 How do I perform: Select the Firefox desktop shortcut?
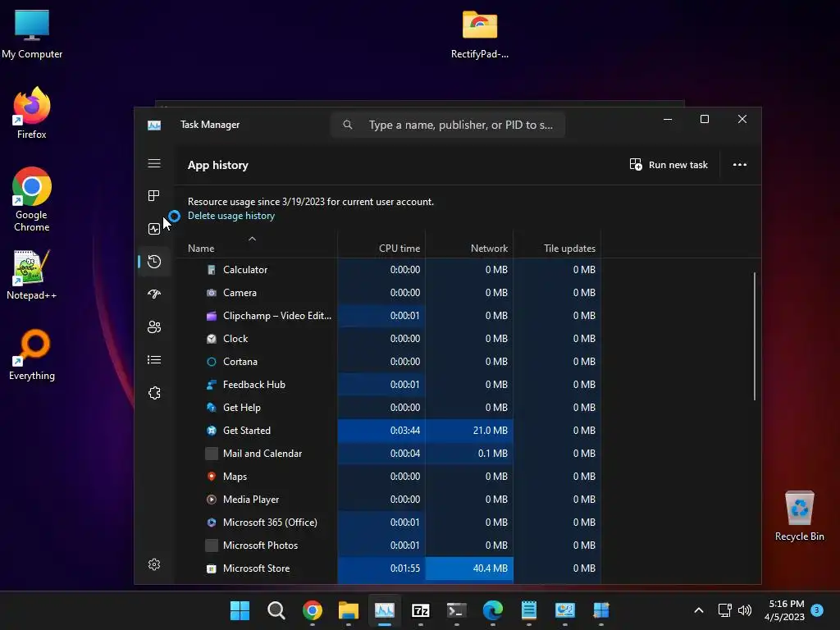(x=32, y=113)
